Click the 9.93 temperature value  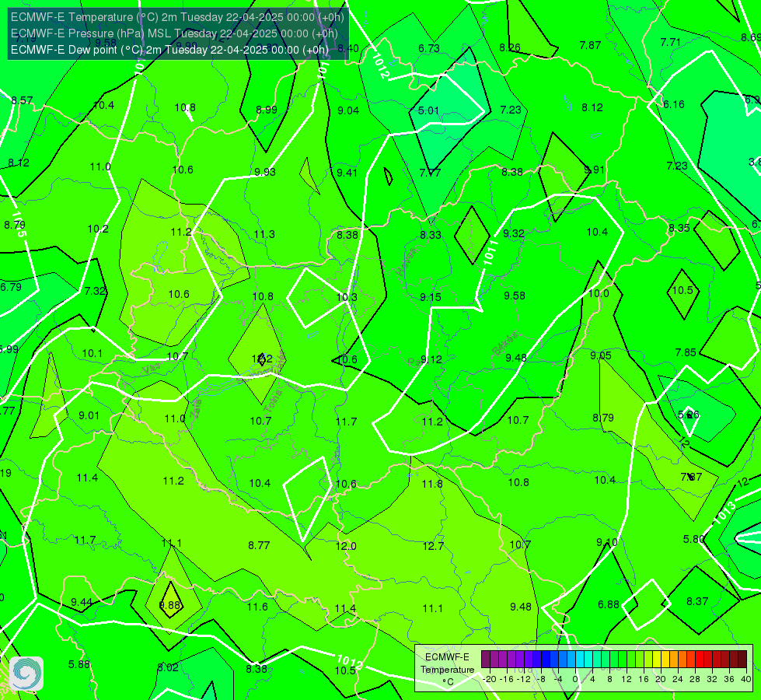pyautogui.click(x=265, y=172)
